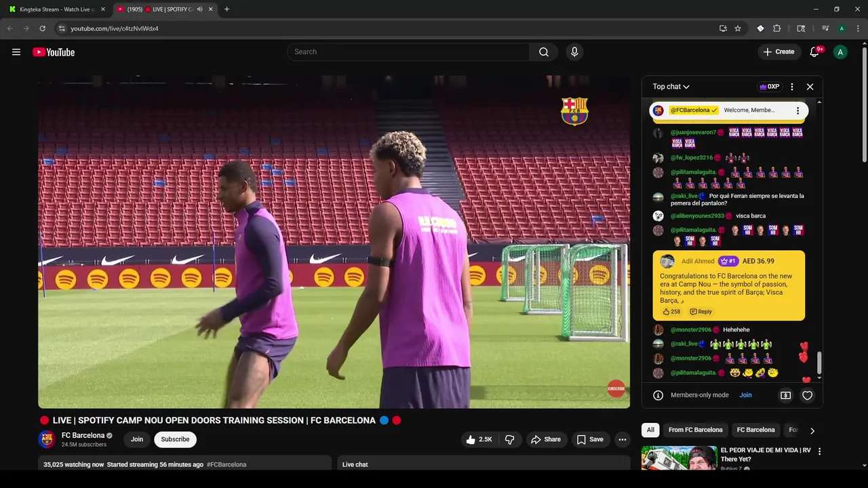Click the 35,025 watching now text

tap(73, 465)
